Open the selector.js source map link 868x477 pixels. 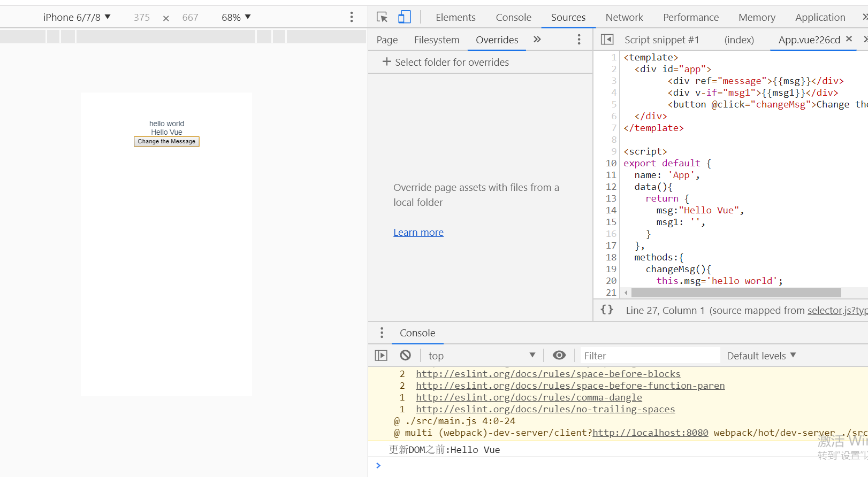[837, 310]
